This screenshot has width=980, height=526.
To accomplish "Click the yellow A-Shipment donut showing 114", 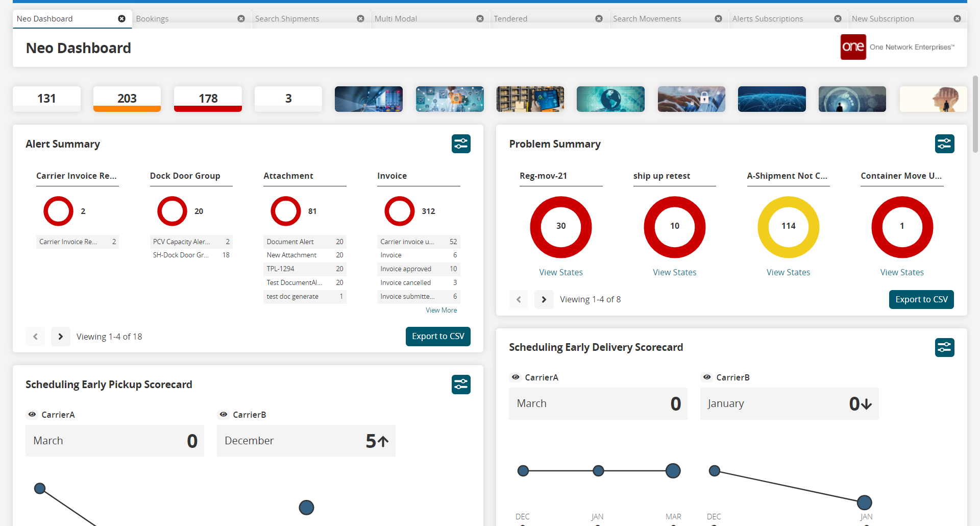I will click(x=788, y=227).
